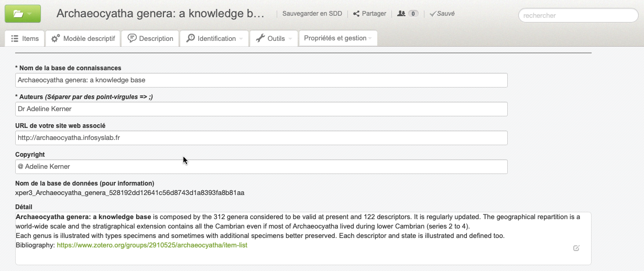Click the list icon on Items tab
This screenshot has width=644, height=271.
(15, 38)
